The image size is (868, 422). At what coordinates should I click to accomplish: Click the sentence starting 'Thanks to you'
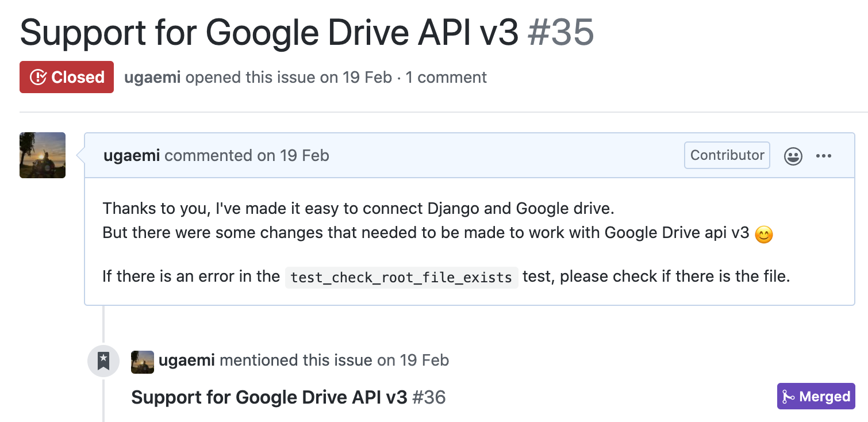[x=359, y=208]
